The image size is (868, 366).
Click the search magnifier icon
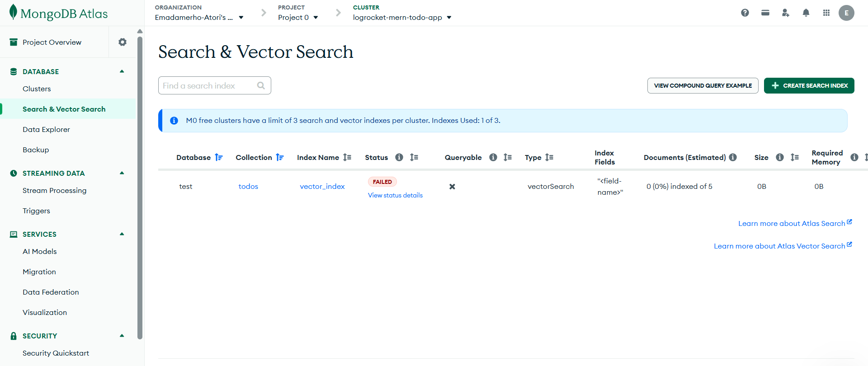261,85
